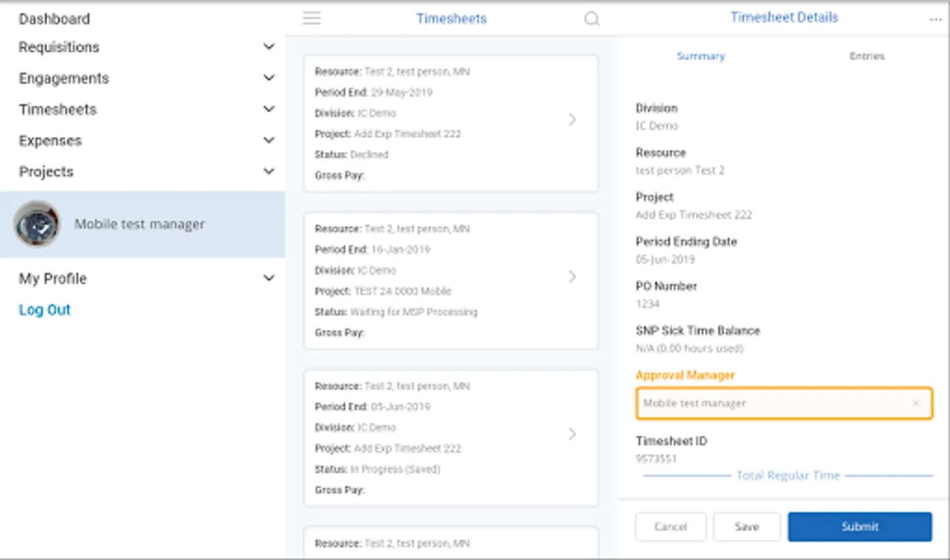Viewport: 950px width, 560px height.
Task: Click the Log Out link
Action: pyautogui.click(x=45, y=310)
